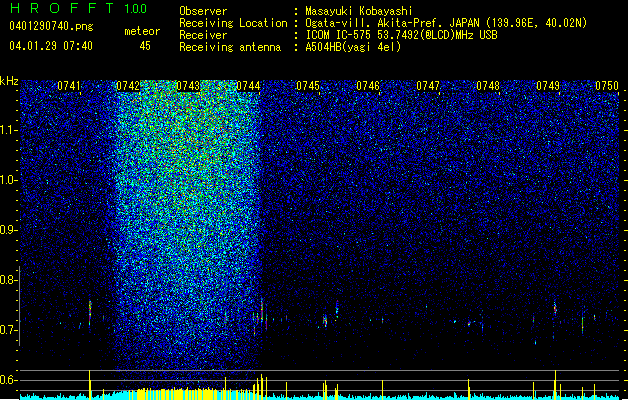The width and height of the screenshot is (629, 400).
Task: Click the 0750 time marker
Action: (x=607, y=86)
